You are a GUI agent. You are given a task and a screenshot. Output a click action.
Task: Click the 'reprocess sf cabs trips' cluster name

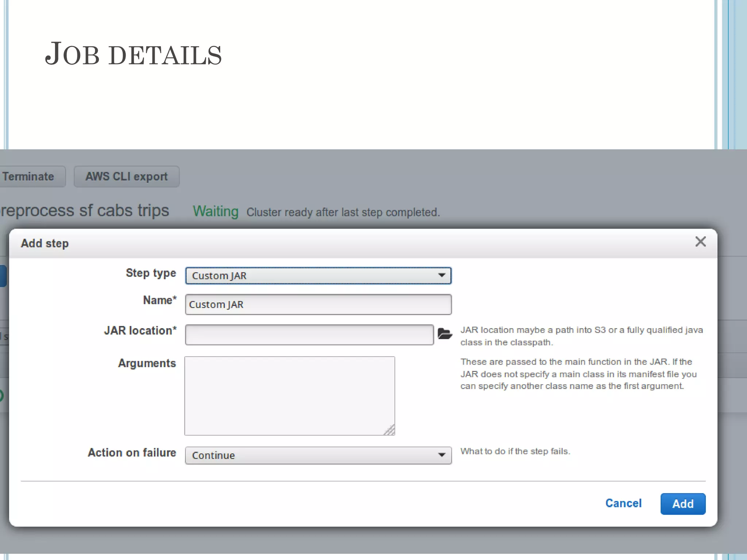pos(84,210)
